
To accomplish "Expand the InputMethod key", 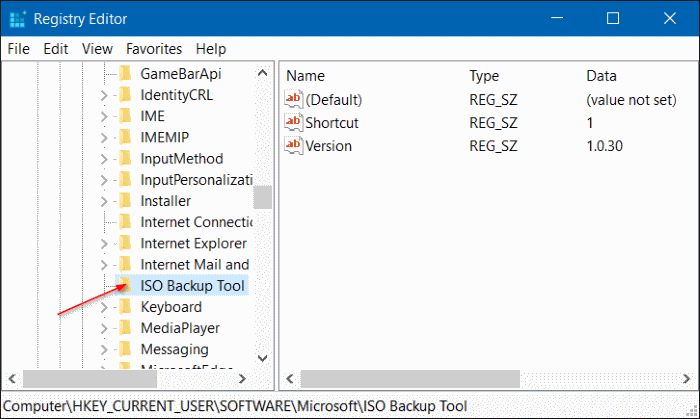I will coord(104,159).
